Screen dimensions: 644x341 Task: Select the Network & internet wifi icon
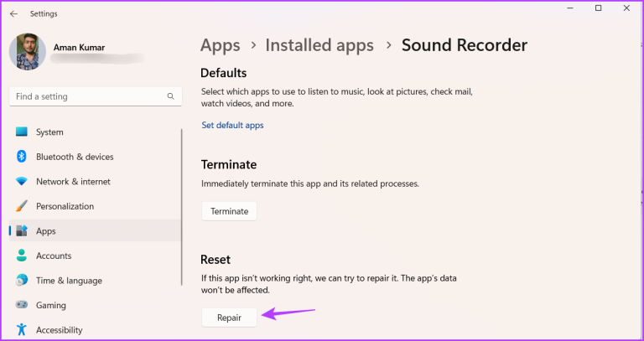[21, 181]
